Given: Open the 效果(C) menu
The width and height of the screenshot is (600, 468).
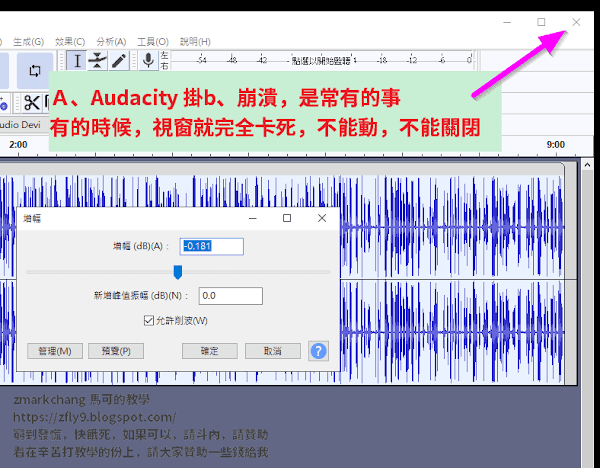Looking at the screenshot, I should 70,42.
